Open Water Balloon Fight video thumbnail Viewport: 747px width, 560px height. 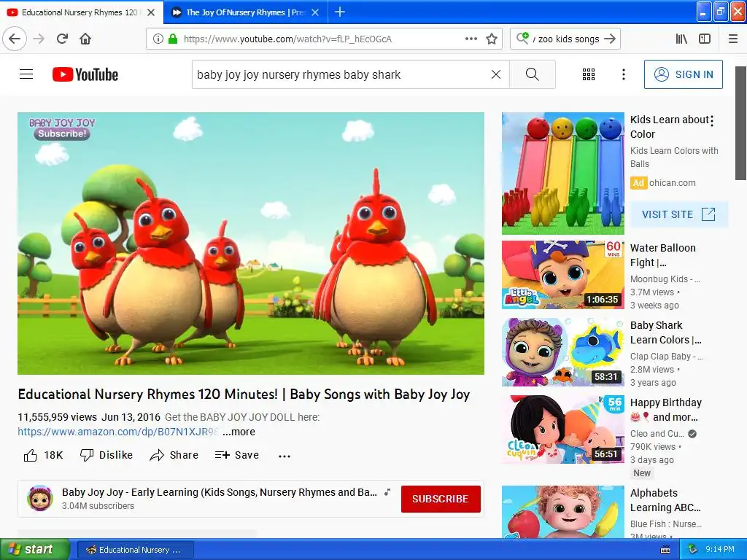562,274
